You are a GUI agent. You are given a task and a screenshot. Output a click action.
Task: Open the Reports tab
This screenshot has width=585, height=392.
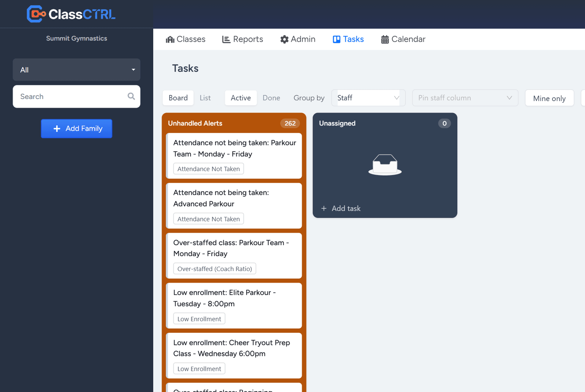(x=243, y=39)
